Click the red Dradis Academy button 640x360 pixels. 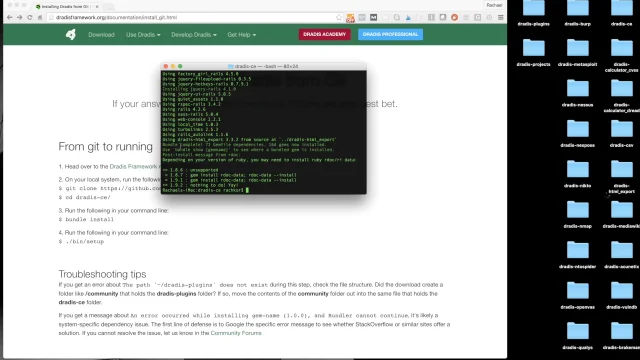pyautogui.click(x=324, y=34)
